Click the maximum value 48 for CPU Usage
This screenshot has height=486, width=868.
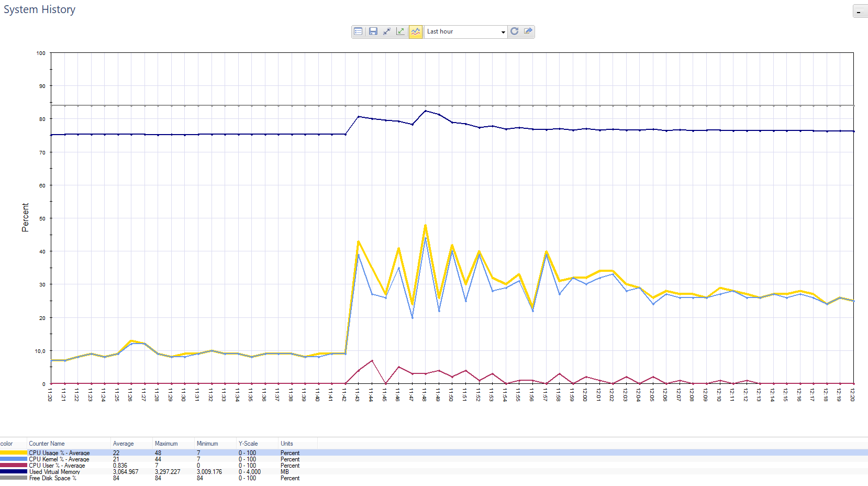(158, 452)
